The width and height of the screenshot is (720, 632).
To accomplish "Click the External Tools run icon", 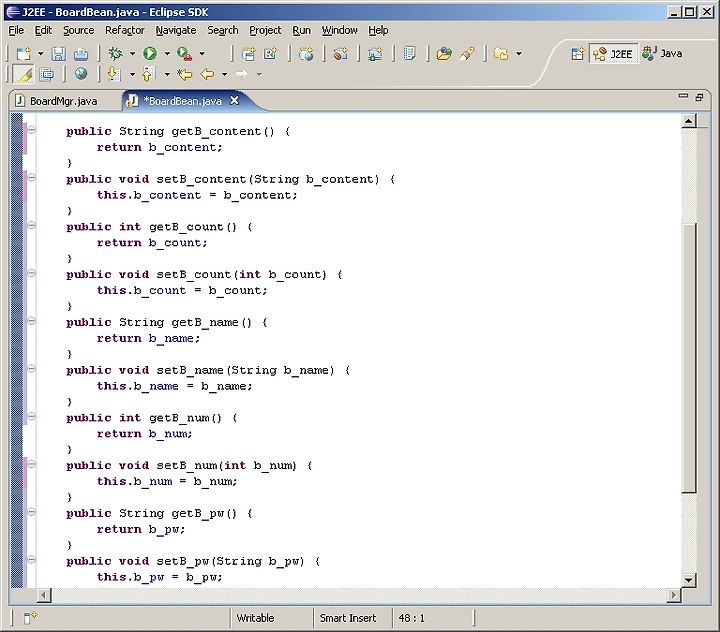I will coord(185,54).
